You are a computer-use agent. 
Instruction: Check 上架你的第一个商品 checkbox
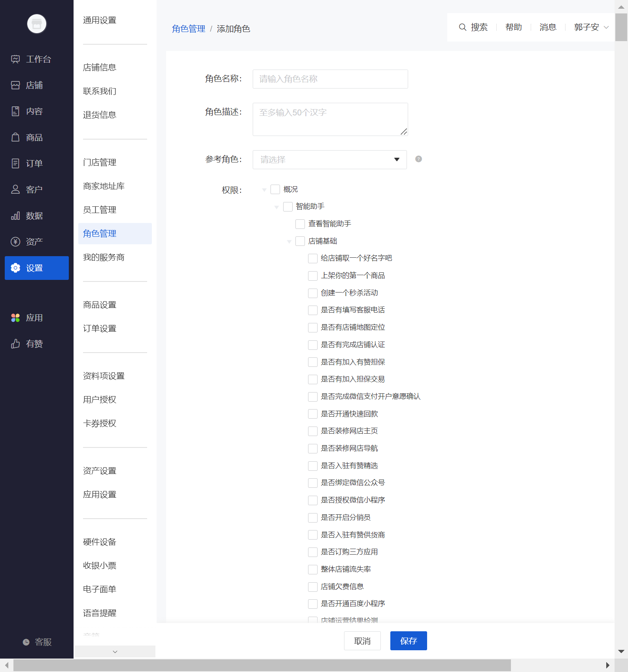(x=313, y=276)
